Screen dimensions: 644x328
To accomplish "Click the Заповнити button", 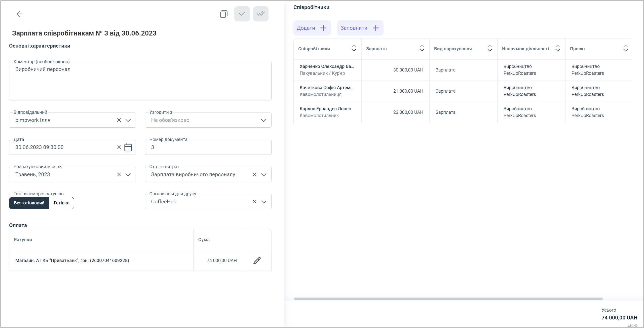I will pyautogui.click(x=360, y=28).
